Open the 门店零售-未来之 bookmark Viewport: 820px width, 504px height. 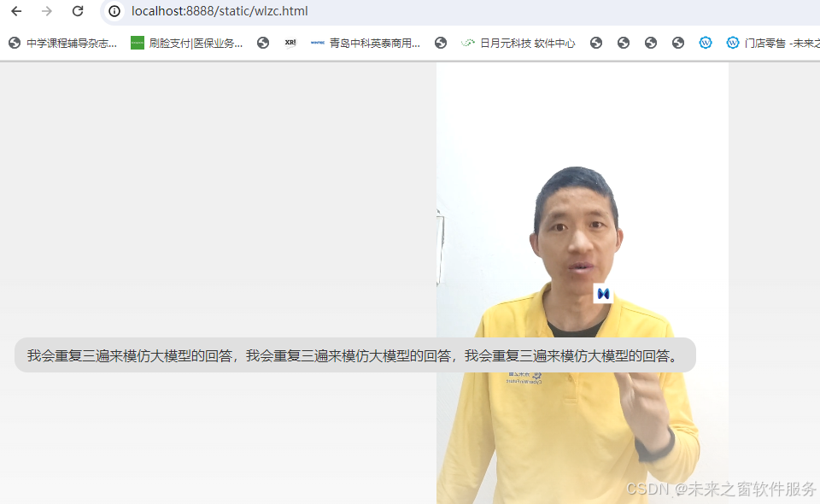click(x=779, y=42)
